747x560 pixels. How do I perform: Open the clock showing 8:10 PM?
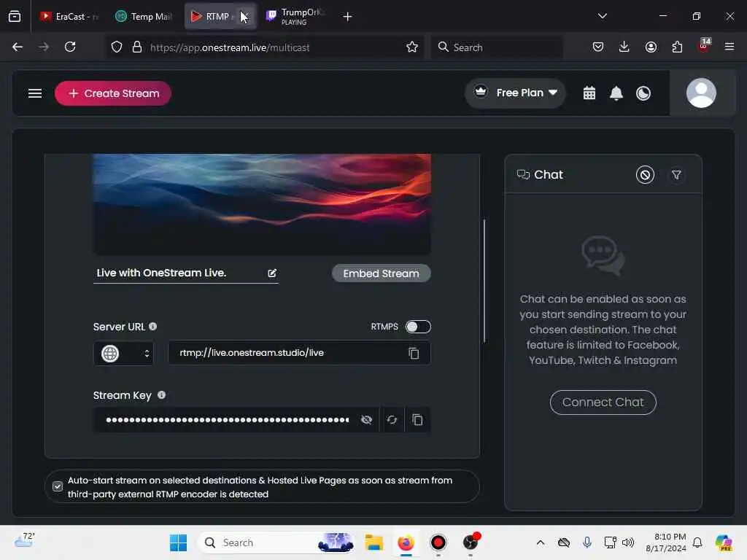click(x=666, y=542)
